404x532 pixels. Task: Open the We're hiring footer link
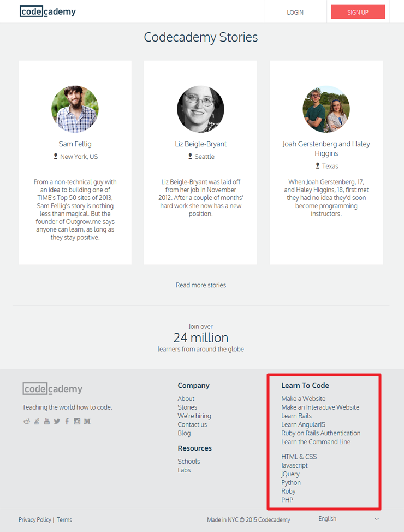click(x=194, y=416)
